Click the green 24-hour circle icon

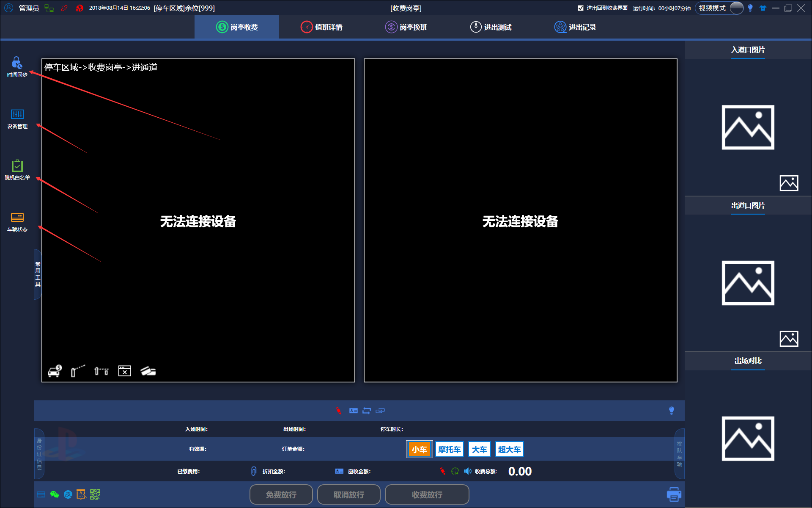pos(455,471)
